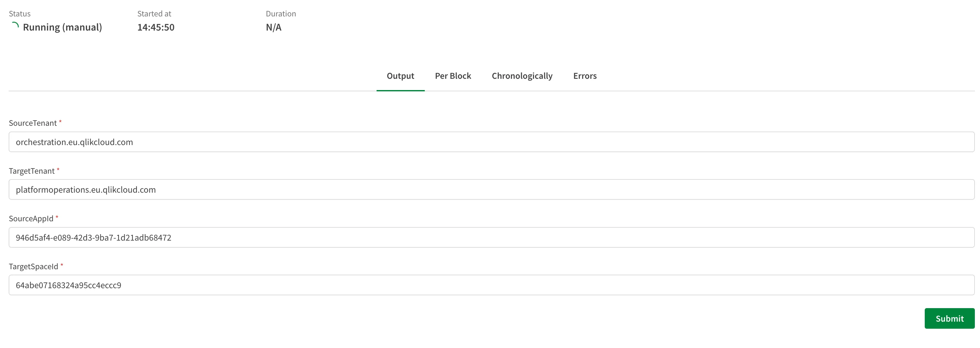Click the running status spinner icon

15,26
